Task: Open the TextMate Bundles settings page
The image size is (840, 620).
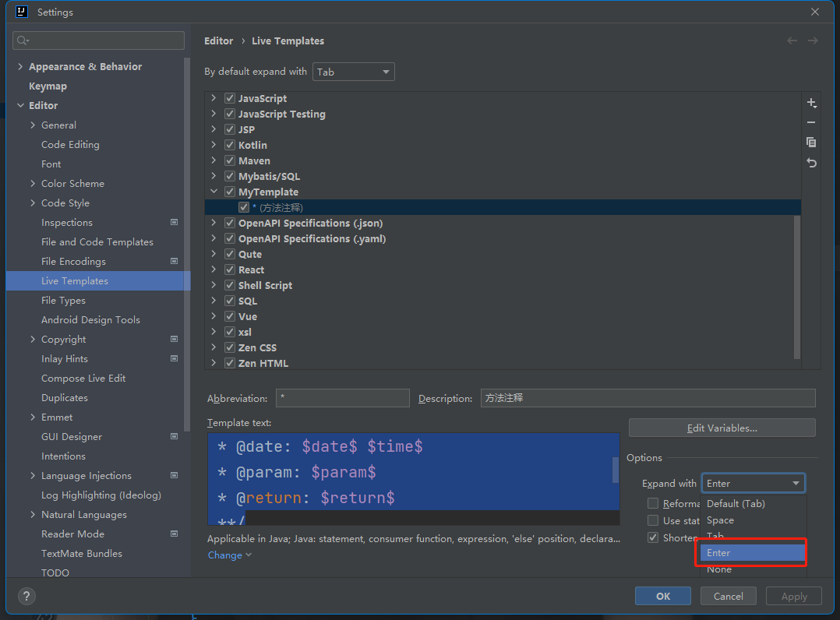Action: pos(81,554)
